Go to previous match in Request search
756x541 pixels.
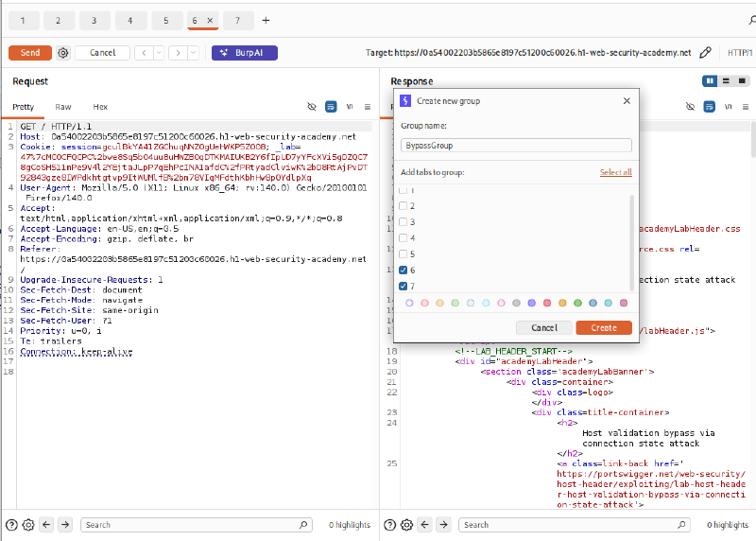pos(46,525)
